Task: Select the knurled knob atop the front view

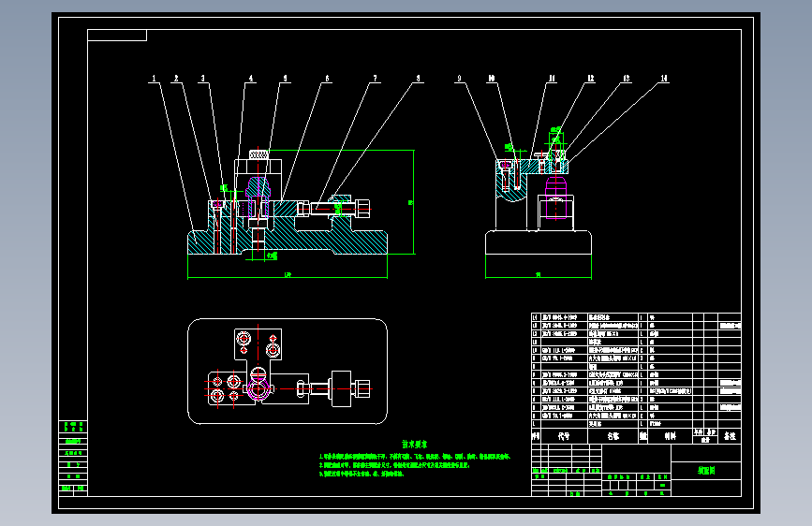Action: [x=258, y=154]
